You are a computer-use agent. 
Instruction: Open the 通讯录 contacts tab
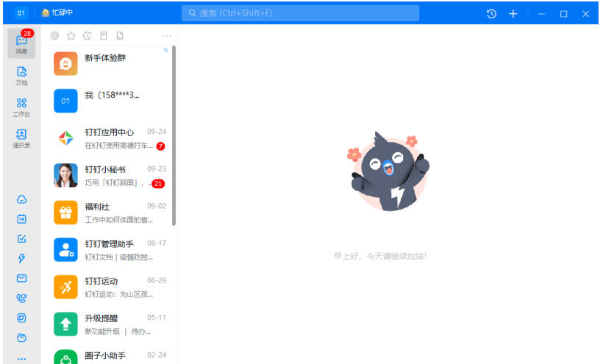tap(21, 138)
